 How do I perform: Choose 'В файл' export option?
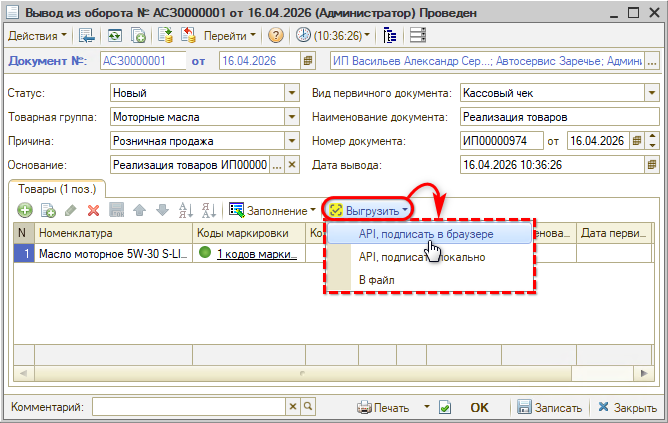tap(376, 280)
